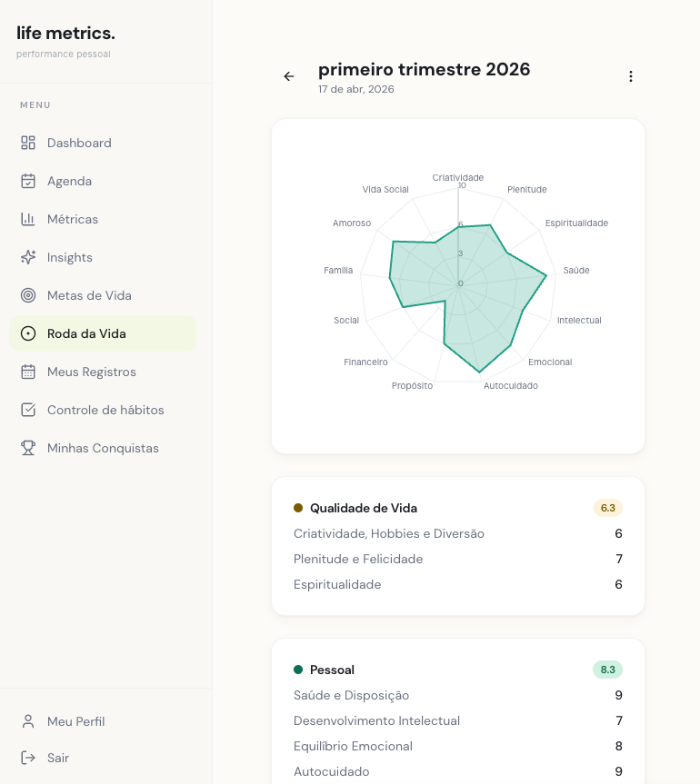The width and height of the screenshot is (700, 784).
Task: Click the Meus Registros calendar icon
Action: click(x=28, y=372)
